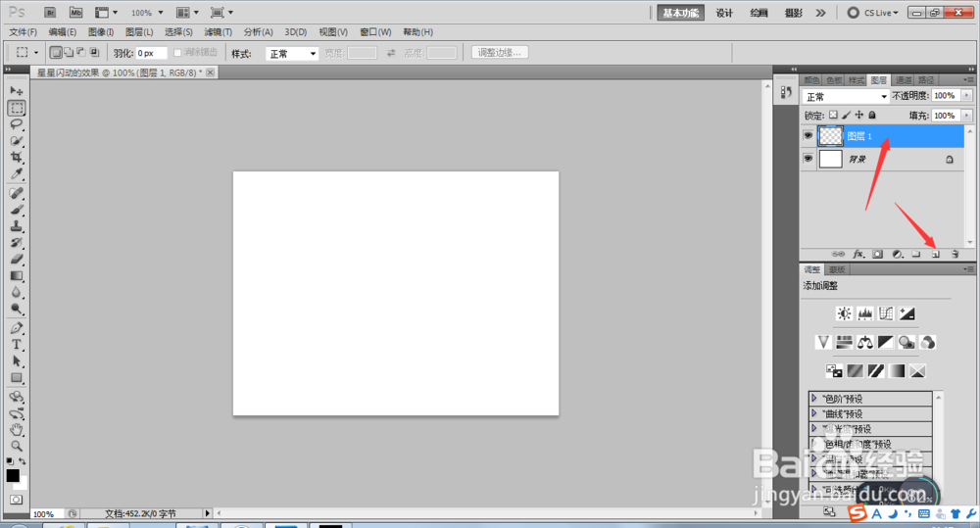This screenshot has width=980, height=528.
Task: Select the Pen tool
Action: tap(17, 328)
